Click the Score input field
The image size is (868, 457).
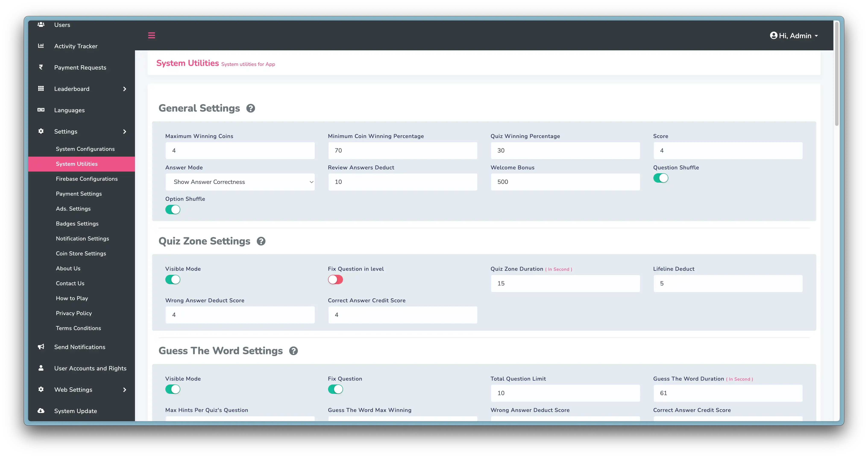728,150
